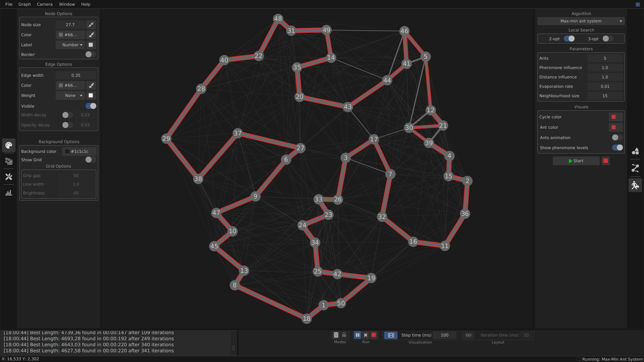Click the node size pin icon

(x=91, y=25)
